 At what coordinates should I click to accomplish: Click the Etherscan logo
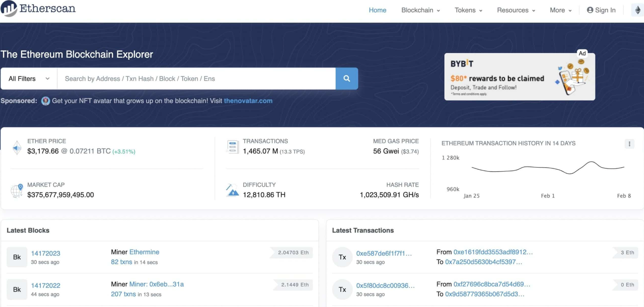click(38, 9)
